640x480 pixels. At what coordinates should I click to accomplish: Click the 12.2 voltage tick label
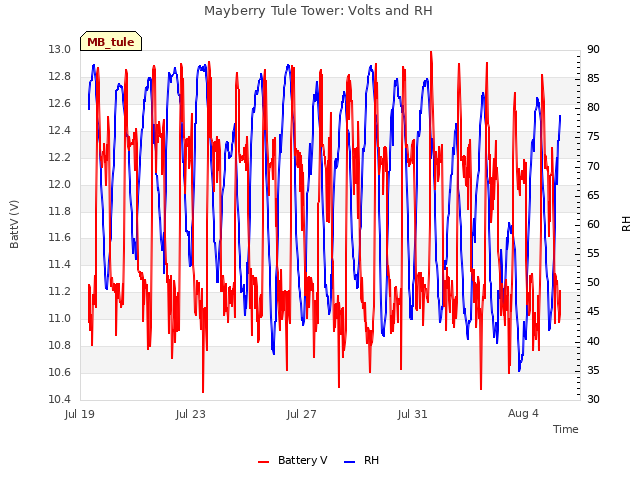(60, 158)
